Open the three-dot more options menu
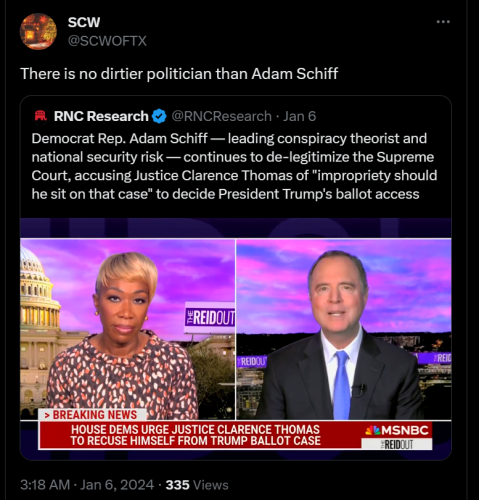 coord(443,22)
